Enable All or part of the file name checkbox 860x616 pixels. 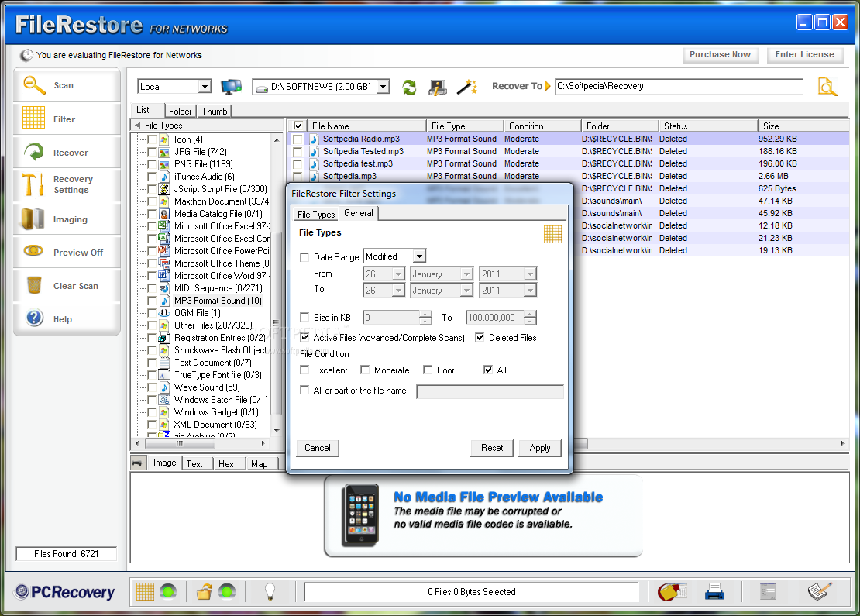(x=304, y=390)
